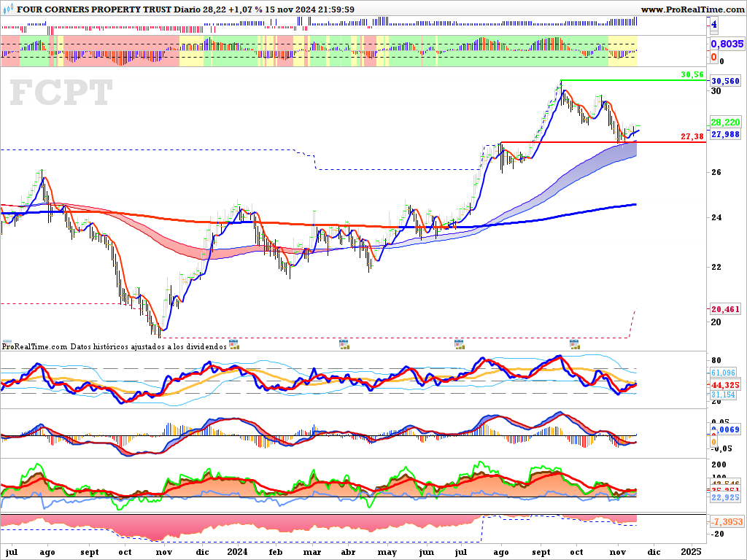Click the FOUR CORNERS PROPERTY TRUST title text

[x=94, y=9]
